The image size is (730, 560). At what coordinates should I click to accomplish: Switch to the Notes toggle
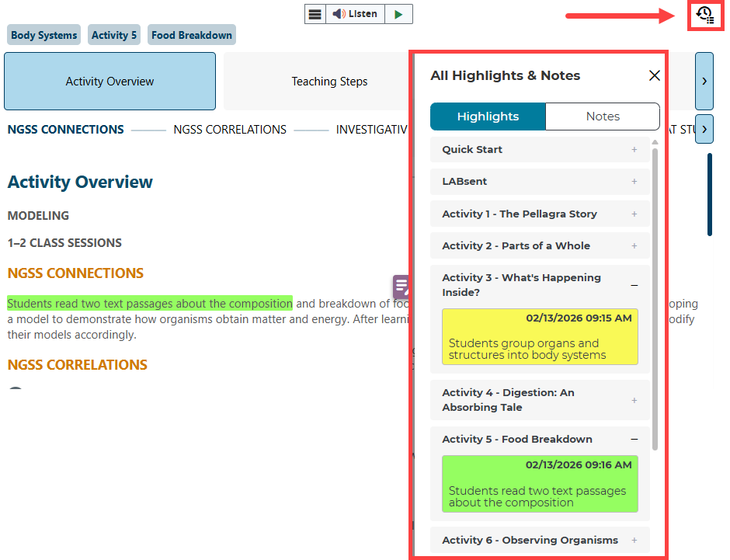click(x=603, y=117)
